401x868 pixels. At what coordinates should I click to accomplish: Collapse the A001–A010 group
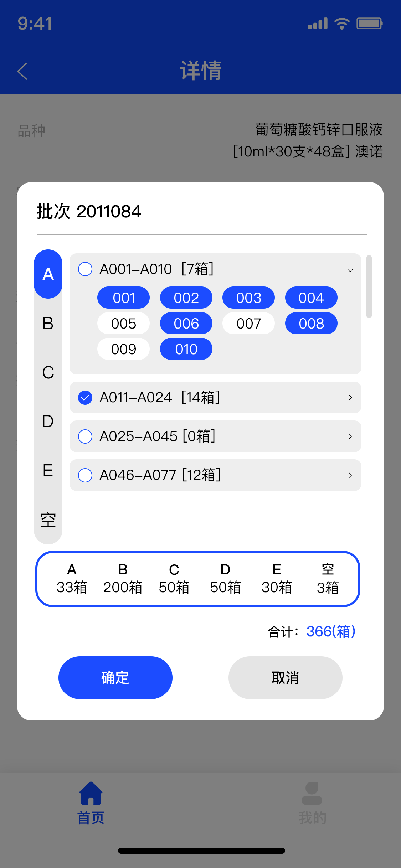pyautogui.click(x=350, y=270)
